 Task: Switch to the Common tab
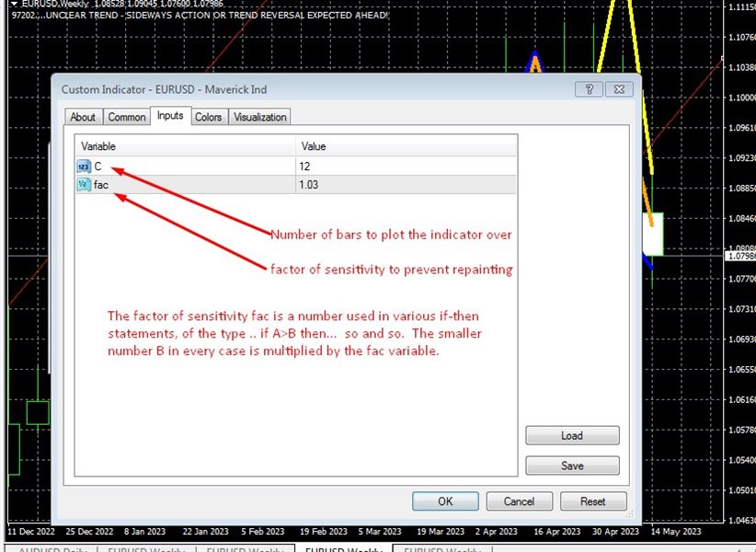[x=126, y=117]
